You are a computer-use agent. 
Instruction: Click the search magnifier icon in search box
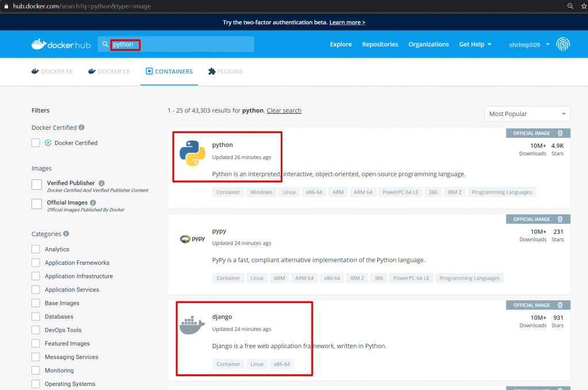[105, 44]
